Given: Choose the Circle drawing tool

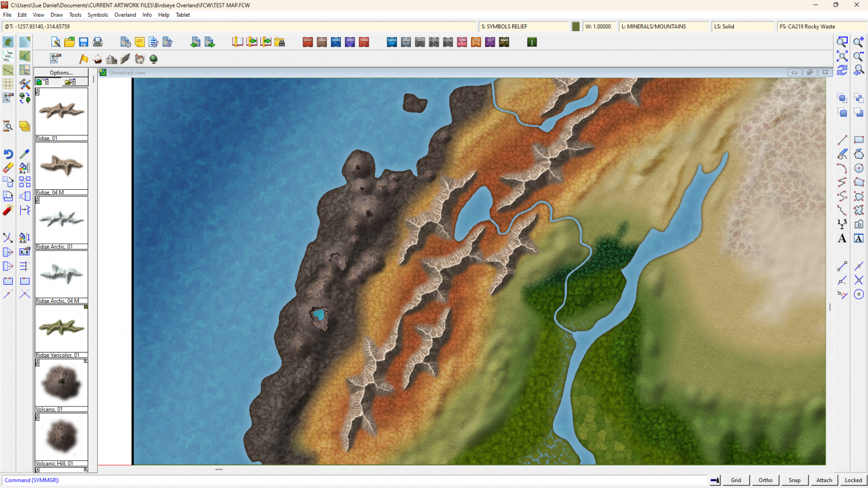Looking at the screenshot, I should (859, 168).
